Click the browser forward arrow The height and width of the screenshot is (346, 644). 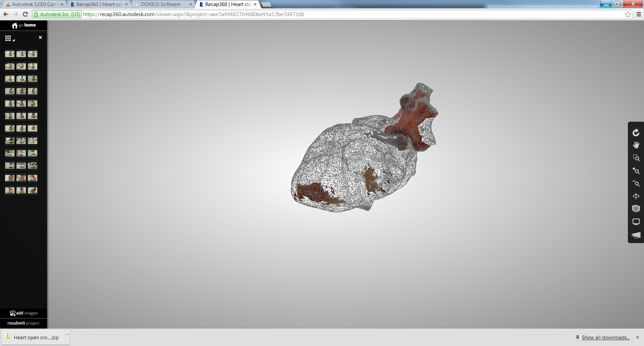coord(15,14)
